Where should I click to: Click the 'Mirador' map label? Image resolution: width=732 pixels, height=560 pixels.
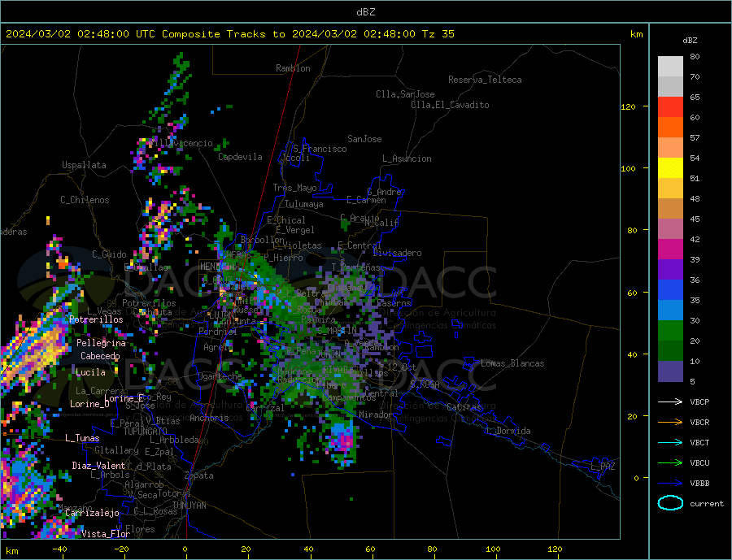[x=375, y=415]
